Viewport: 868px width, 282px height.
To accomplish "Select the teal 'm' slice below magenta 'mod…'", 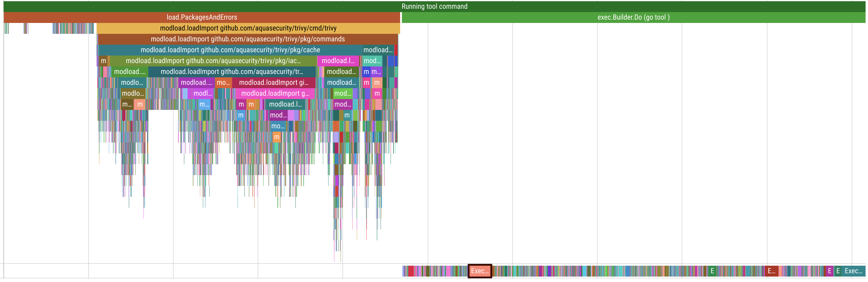I will (347, 115).
